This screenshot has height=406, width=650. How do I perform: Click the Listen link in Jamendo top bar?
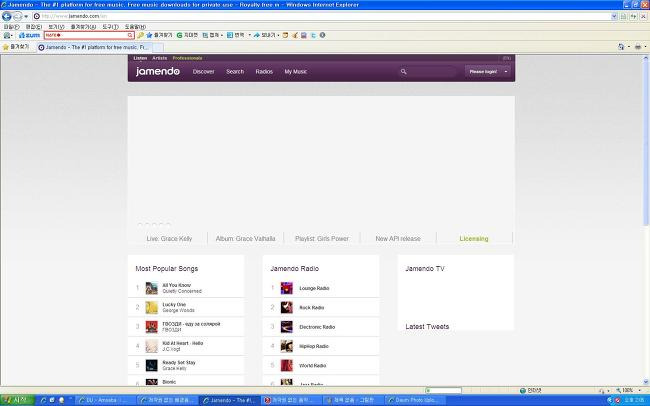pos(140,58)
